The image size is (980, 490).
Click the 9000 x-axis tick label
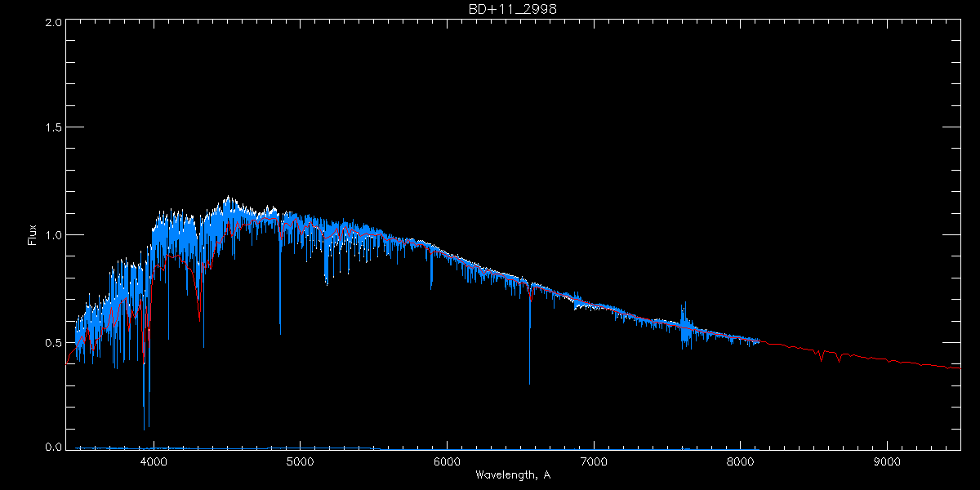[x=887, y=461]
